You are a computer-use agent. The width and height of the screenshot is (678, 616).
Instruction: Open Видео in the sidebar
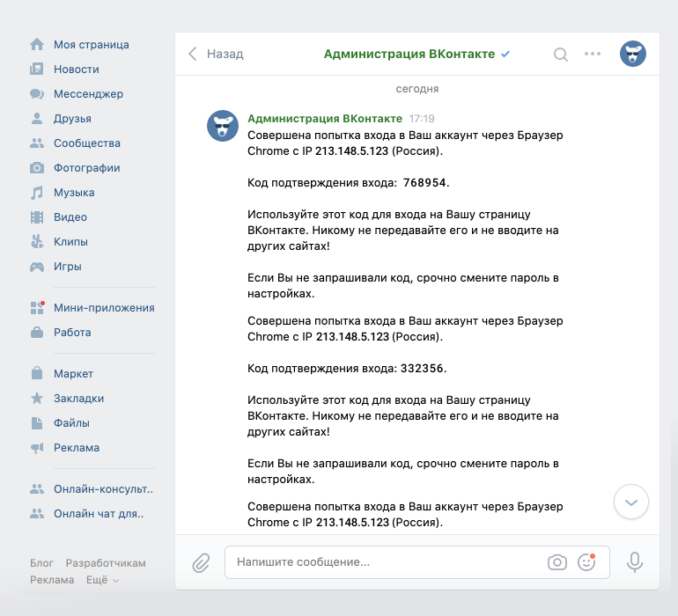(x=70, y=217)
